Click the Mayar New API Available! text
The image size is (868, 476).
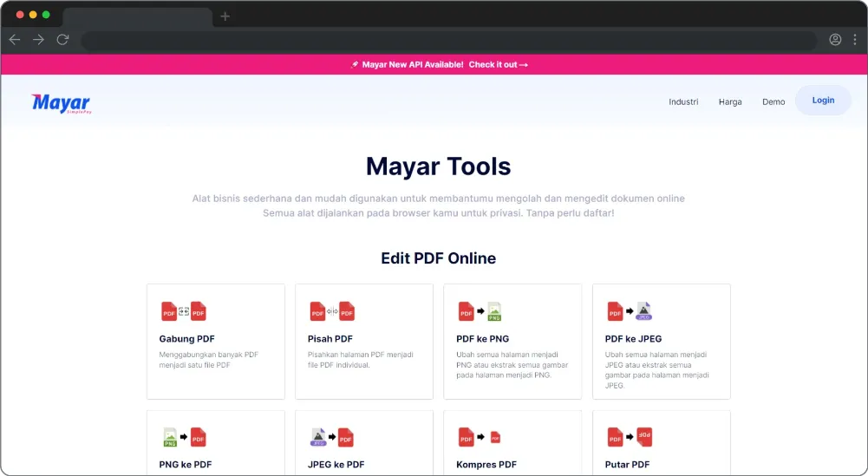coord(413,65)
